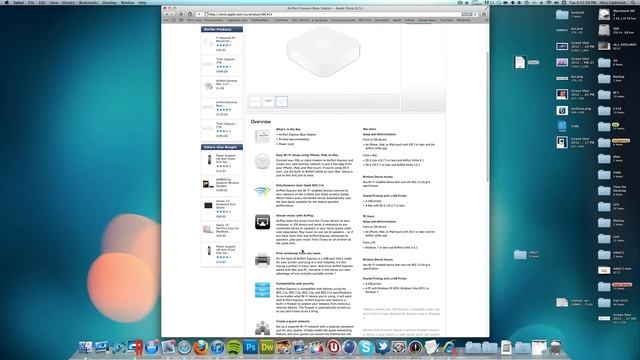This screenshot has height=360, width=640.
Task: Click the Safari back arrow button
Action: [x=167, y=14]
